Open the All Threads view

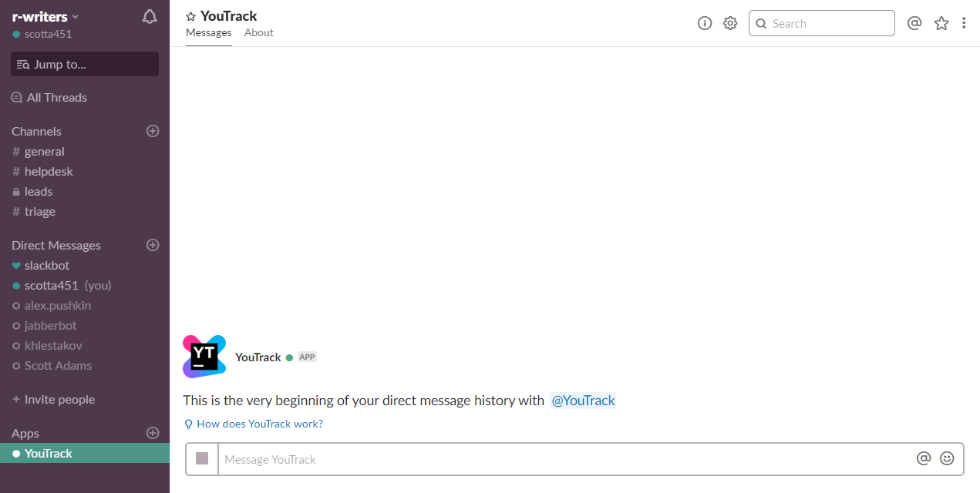coord(56,97)
